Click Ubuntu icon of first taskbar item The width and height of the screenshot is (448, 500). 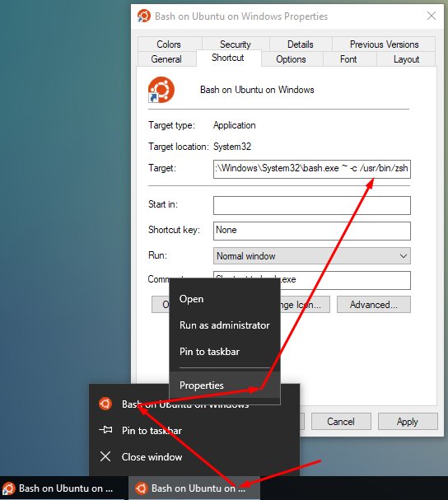[8, 488]
